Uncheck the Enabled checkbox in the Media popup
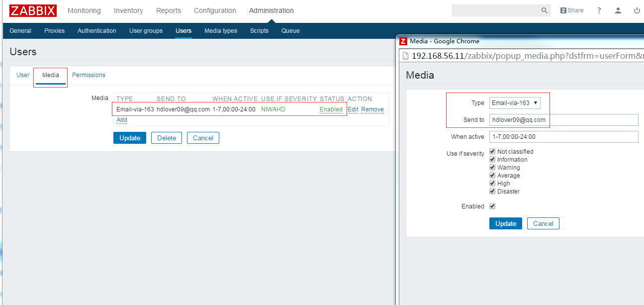This screenshot has height=305, width=644. click(492, 206)
